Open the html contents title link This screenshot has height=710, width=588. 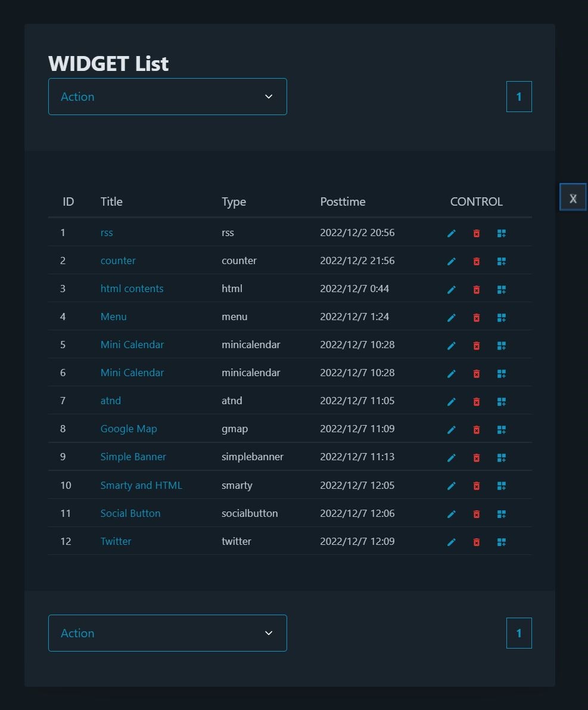132,289
